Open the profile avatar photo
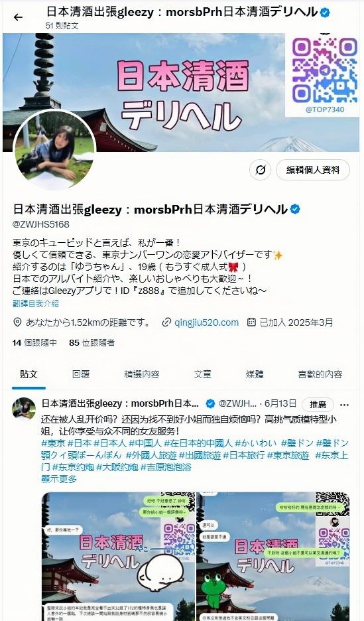This screenshot has height=621, width=364. 54,151
